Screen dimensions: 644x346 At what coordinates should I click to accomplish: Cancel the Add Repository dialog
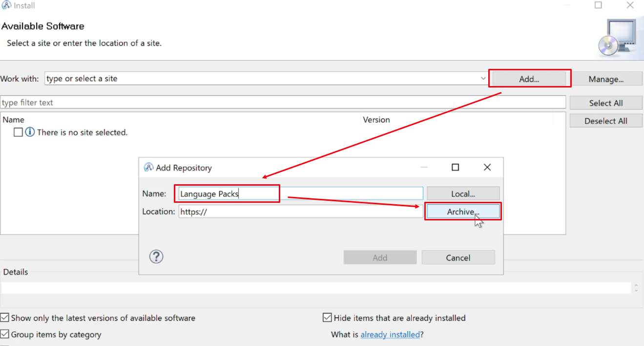pyautogui.click(x=458, y=258)
